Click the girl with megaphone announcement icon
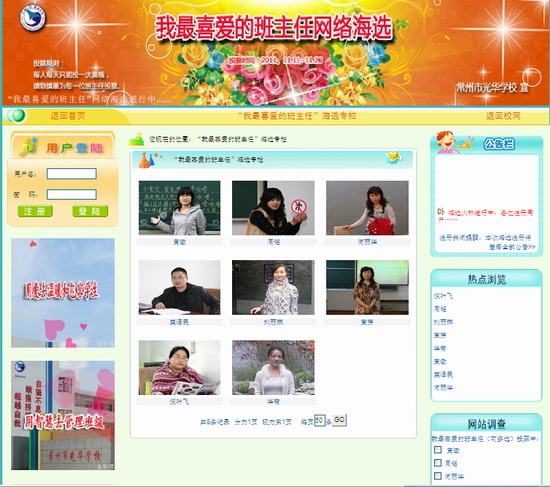This screenshot has height=487, width=550. (452, 142)
